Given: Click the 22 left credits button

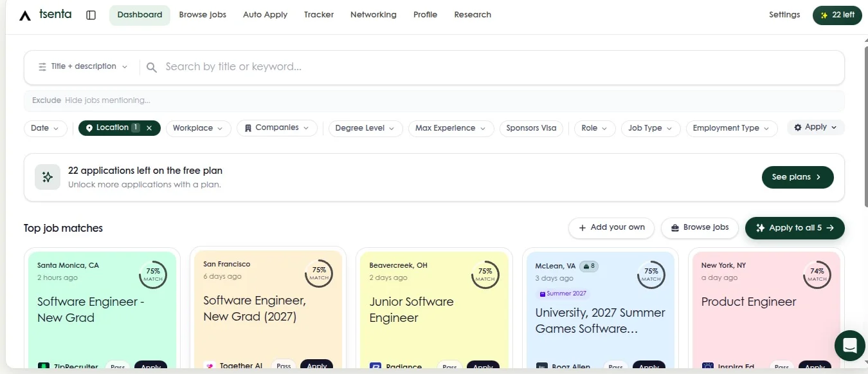Looking at the screenshot, I should click(837, 15).
